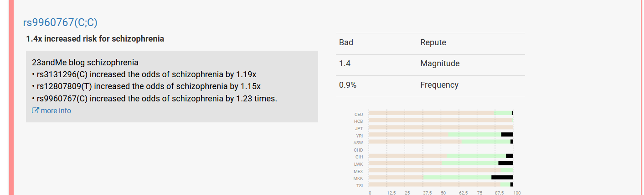The image size is (644, 195).
Task: Click the rs12807809(T) bullet line
Action: pyautogui.click(x=146, y=86)
